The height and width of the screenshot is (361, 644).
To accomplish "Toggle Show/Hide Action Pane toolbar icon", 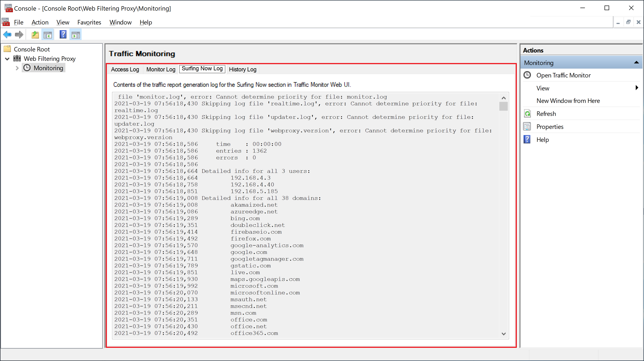I will click(x=76, y=34).
